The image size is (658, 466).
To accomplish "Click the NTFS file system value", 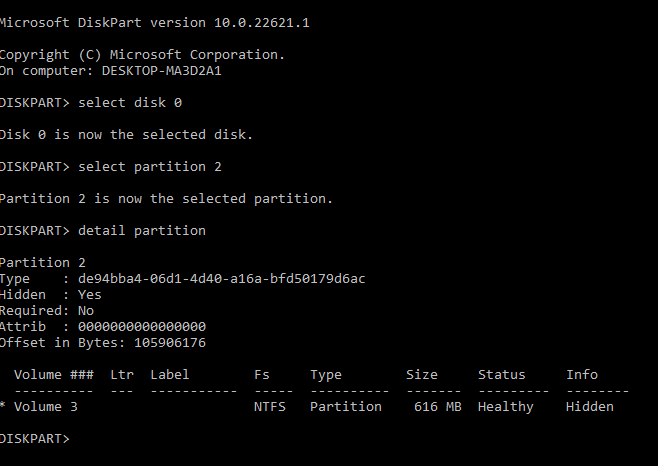I will [270, 407].
